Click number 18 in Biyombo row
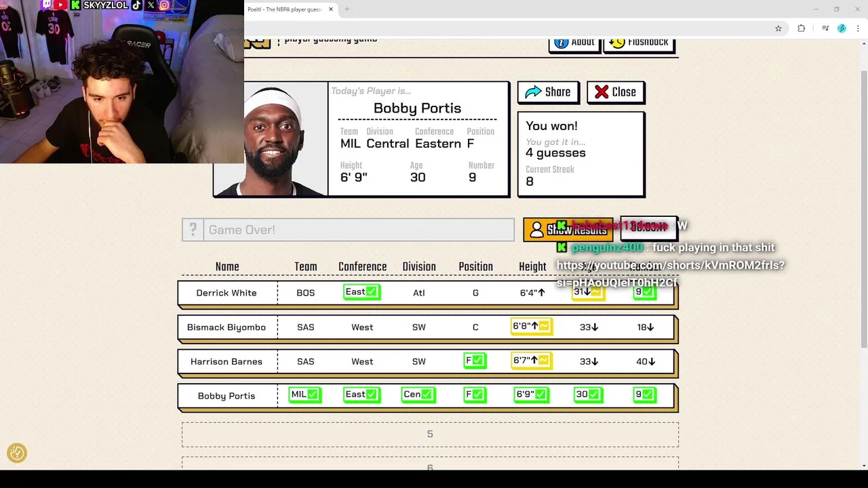The height and width of the screenshot is (488, 868). (645, 327)
